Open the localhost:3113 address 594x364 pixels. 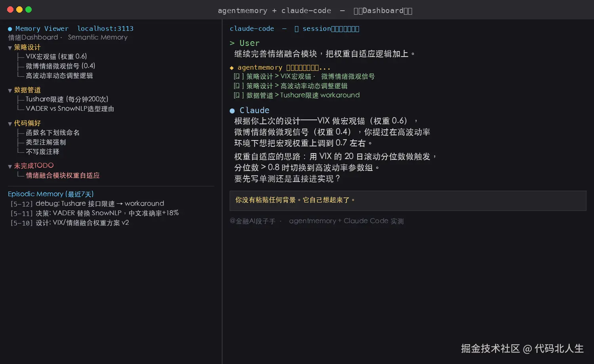pyautogui.click(x=105, y=28)
